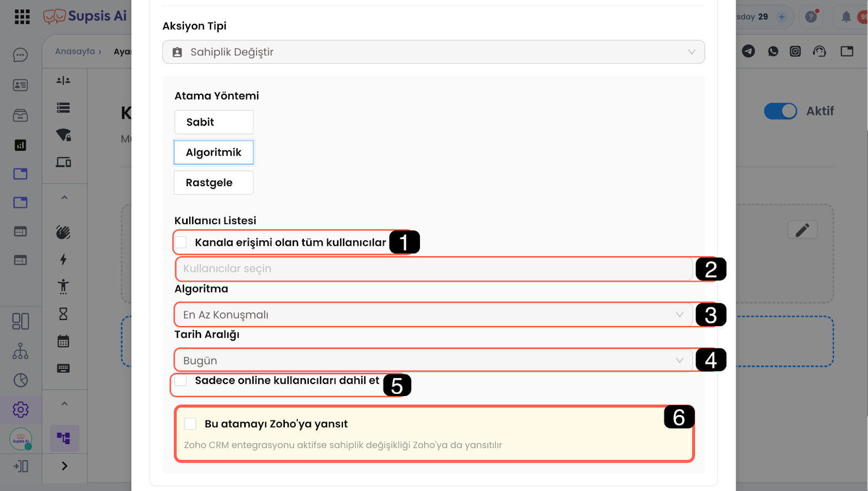Click the WhatsApp channel icon
This screenshot has width=868, height=491.
pos(773,51)
